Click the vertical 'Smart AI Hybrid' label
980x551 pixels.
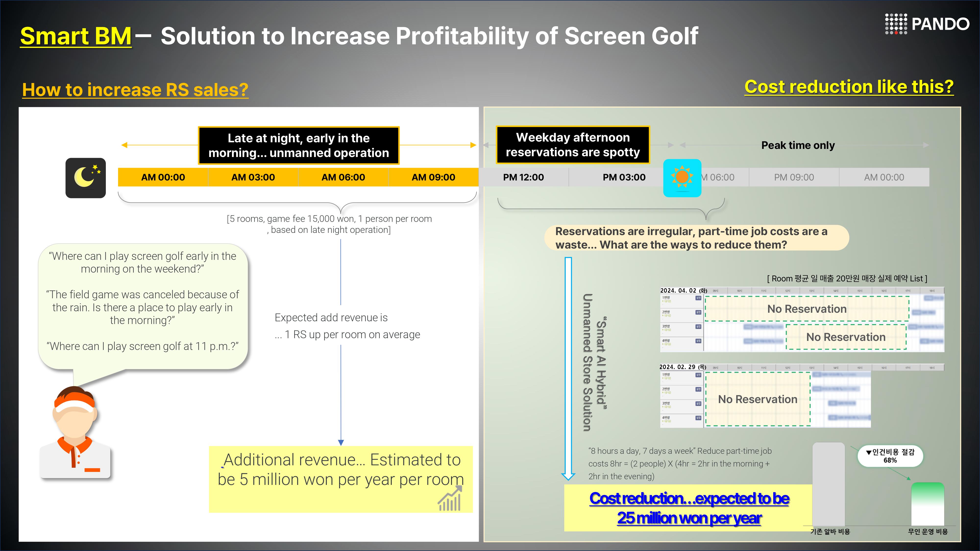(x=601, y=363)
